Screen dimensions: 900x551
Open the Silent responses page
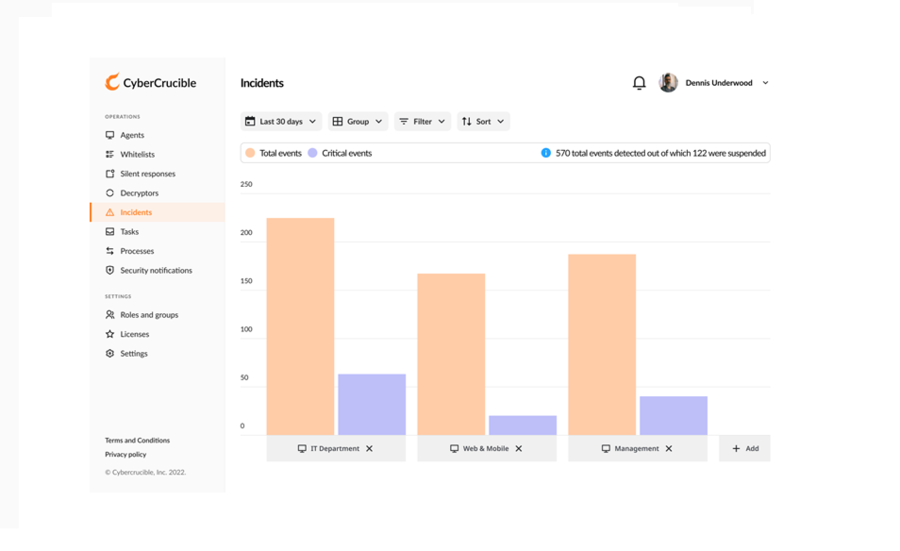click(x=147, y=174)
